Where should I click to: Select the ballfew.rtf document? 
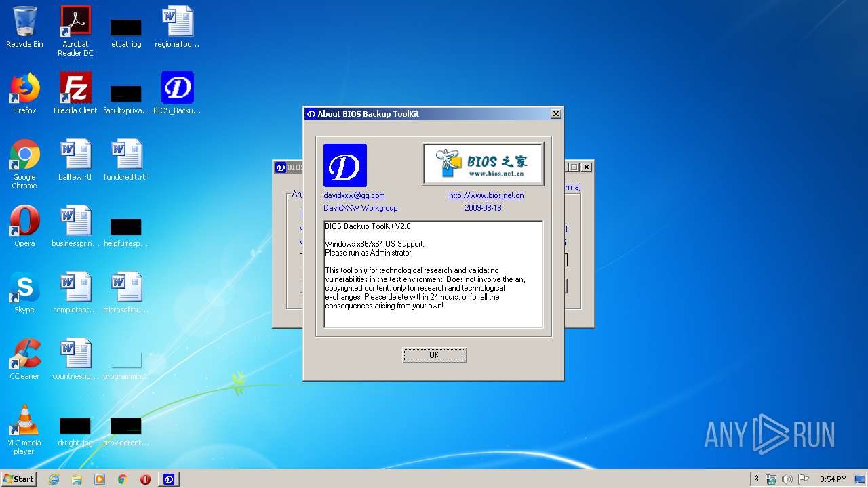pos(75,160)
